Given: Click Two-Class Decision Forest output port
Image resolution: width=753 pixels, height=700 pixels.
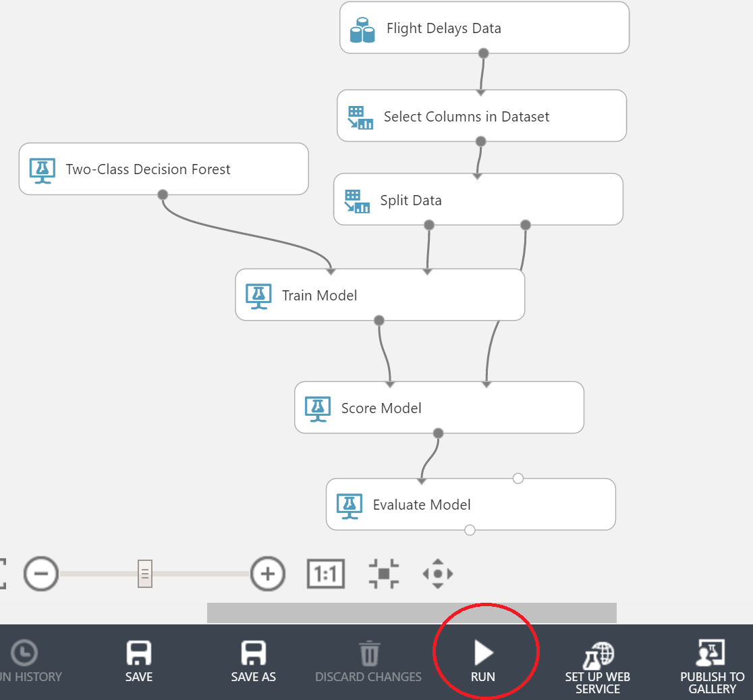Looking at the screenshot, I should click(163, 194).
